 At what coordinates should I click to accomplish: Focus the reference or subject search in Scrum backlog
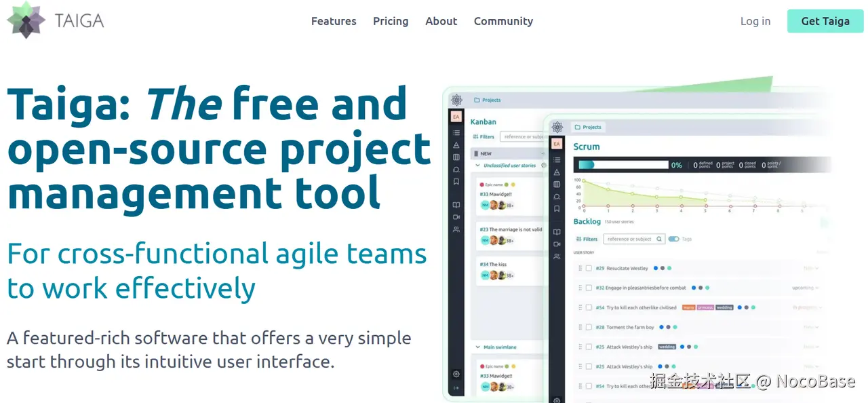point(633,239)
